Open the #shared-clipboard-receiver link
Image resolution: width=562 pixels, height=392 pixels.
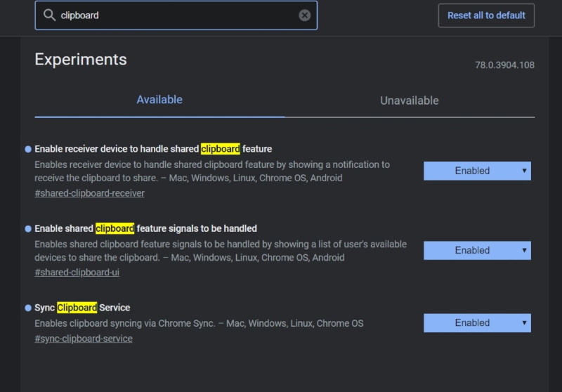(89, 193)
